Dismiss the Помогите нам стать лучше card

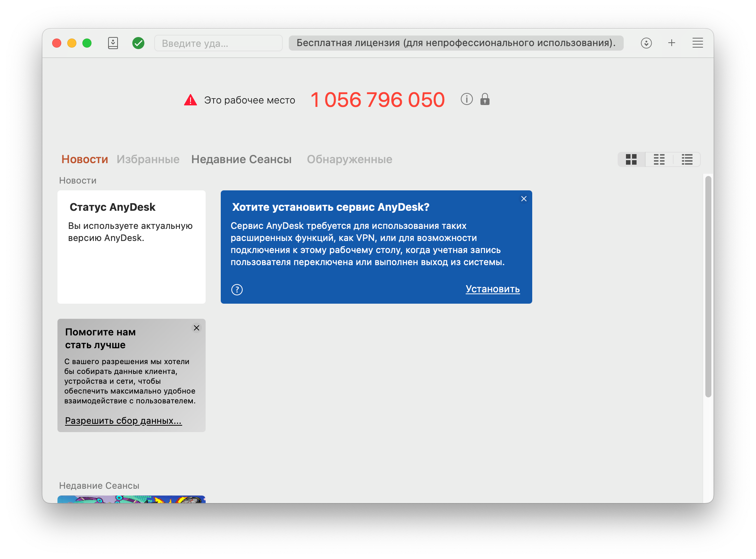click(197, 328)
